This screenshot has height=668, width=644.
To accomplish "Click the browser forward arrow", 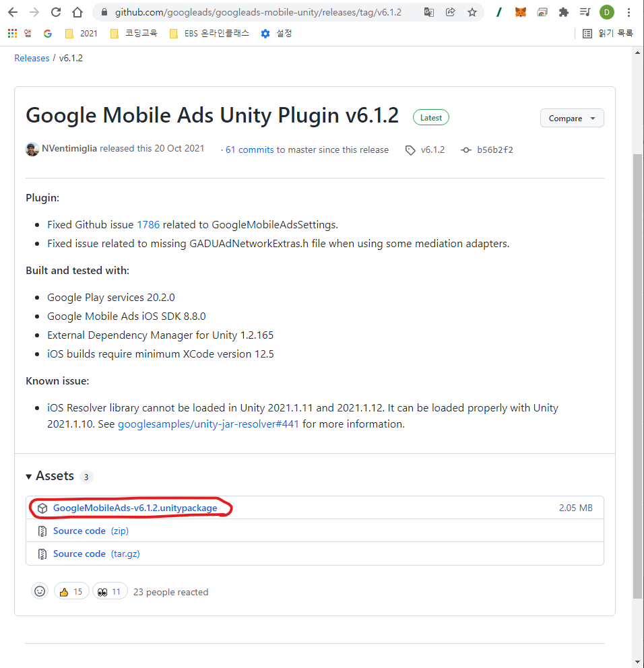I will [34, 12].
